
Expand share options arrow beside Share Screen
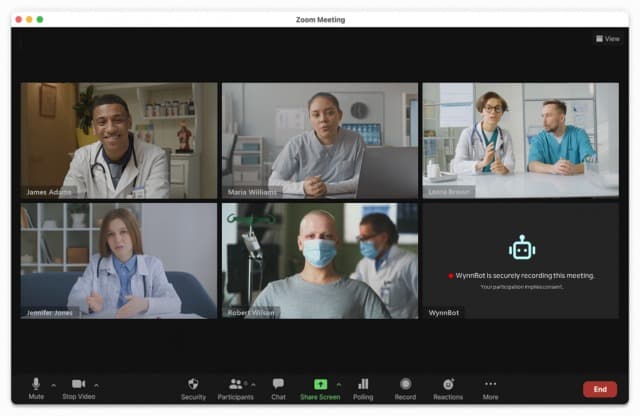click(x=339, y=384)
